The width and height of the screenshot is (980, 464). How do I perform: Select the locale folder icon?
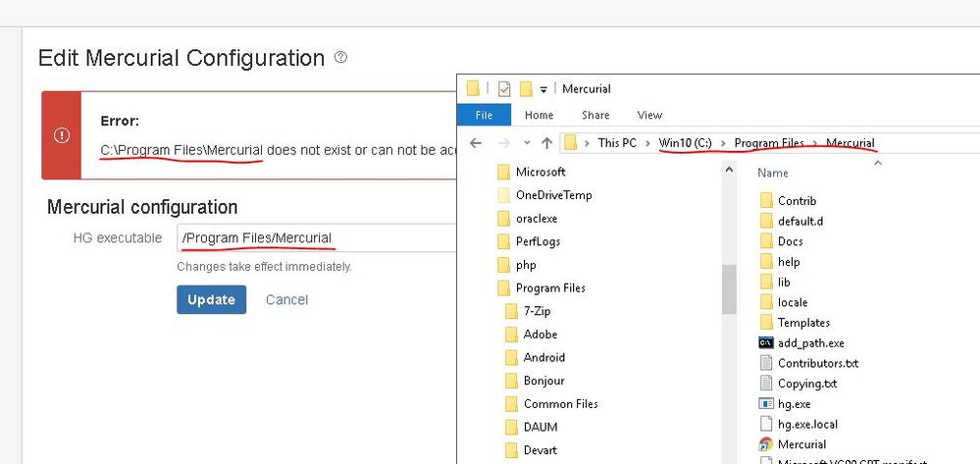(766, 302)
